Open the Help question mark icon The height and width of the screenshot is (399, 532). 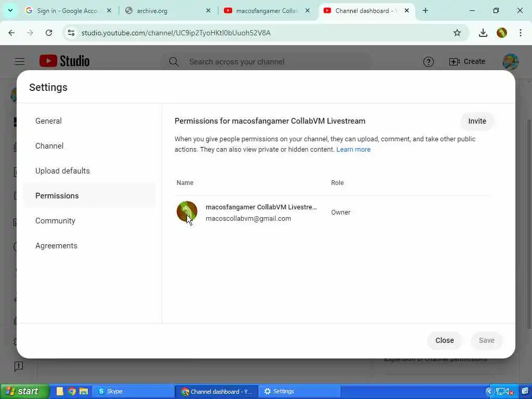[x=429, y=62]
